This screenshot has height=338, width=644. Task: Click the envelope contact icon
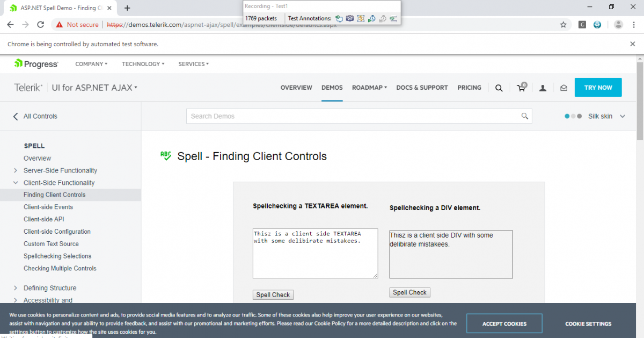pyautogui.click(x=563, y=88)
